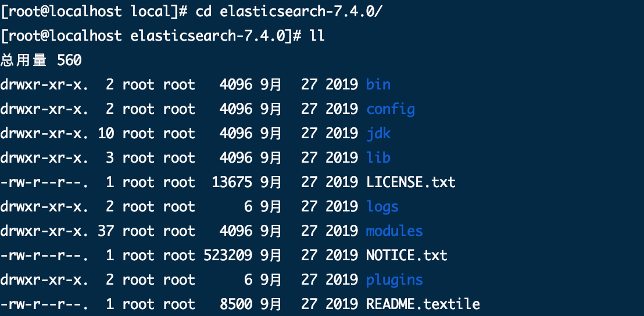The width and height of the screenshot is (644, 316).
Task: Select the jdk directory entry
Action: click(378, 134)
